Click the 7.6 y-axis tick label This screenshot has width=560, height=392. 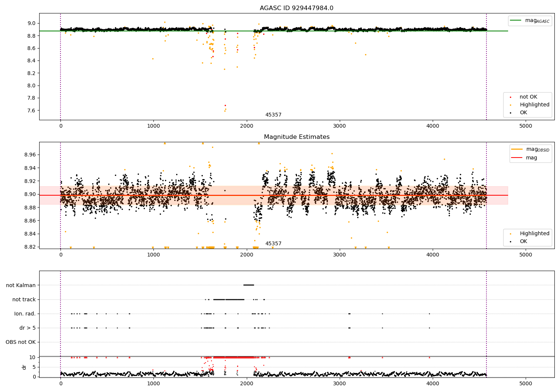coord(31,111)
